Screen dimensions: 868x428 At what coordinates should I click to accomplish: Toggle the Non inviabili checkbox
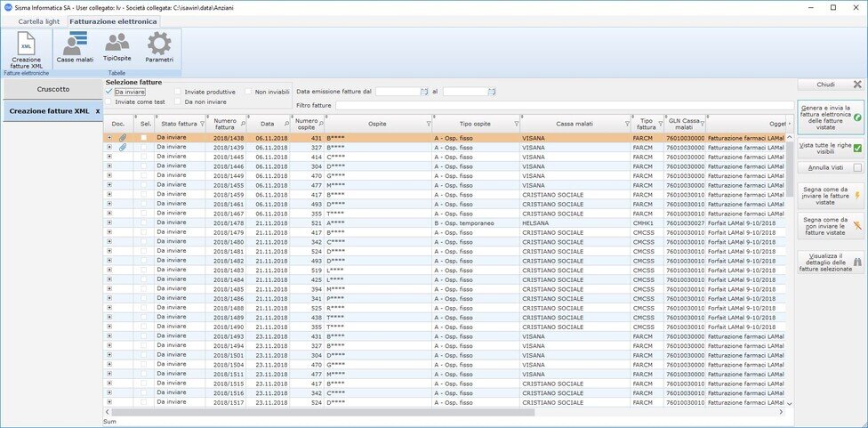249,92
